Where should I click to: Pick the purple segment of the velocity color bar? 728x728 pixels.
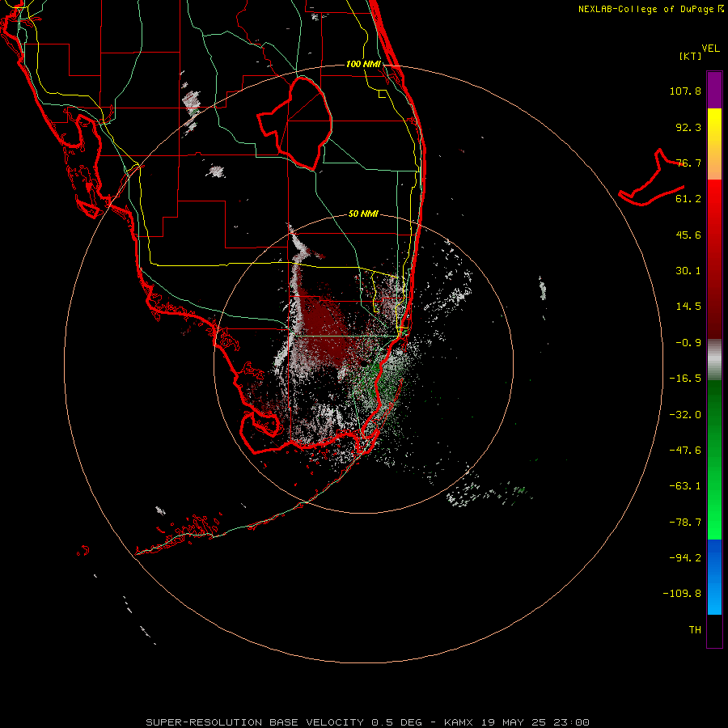coord(714,90)
